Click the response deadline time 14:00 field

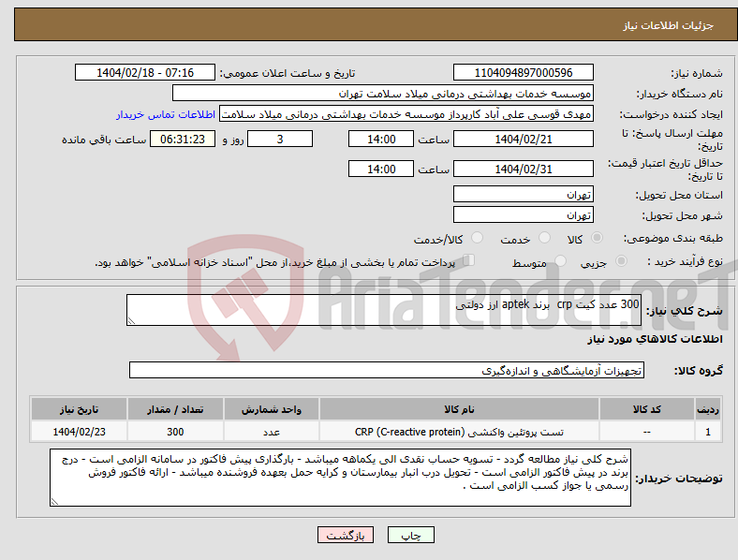[x=381, y=140]
